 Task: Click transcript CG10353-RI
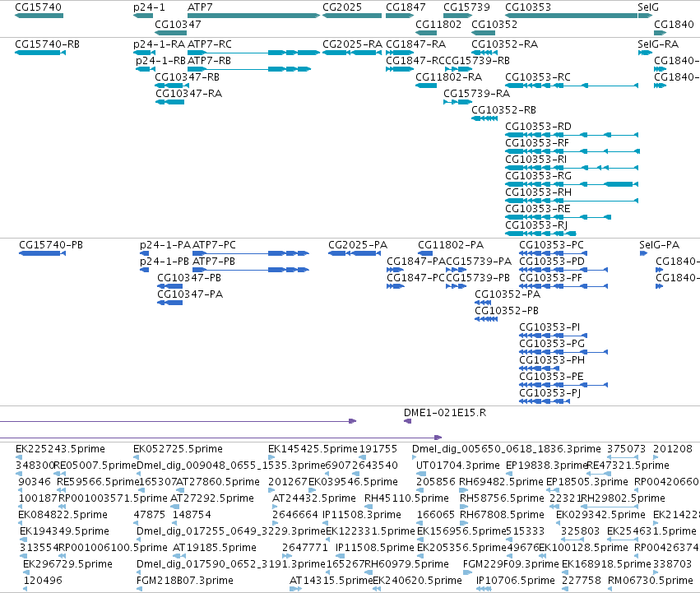tap(572, 168)
